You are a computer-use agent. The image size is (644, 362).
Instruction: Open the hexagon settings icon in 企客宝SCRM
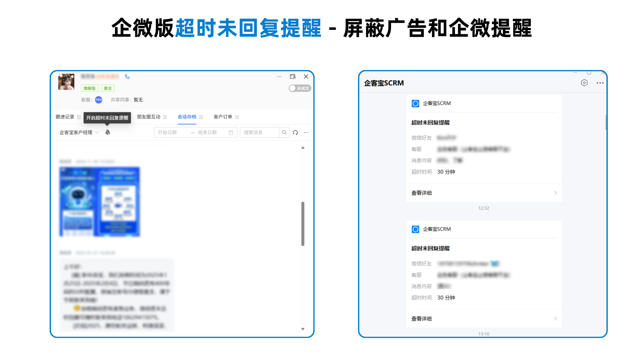pyautogui.click(x=584, y=83)
